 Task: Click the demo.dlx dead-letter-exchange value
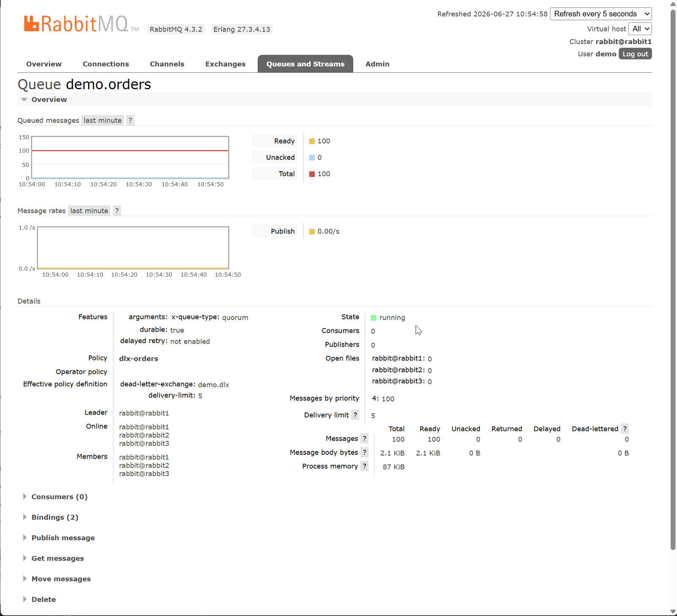coord(214,385)
